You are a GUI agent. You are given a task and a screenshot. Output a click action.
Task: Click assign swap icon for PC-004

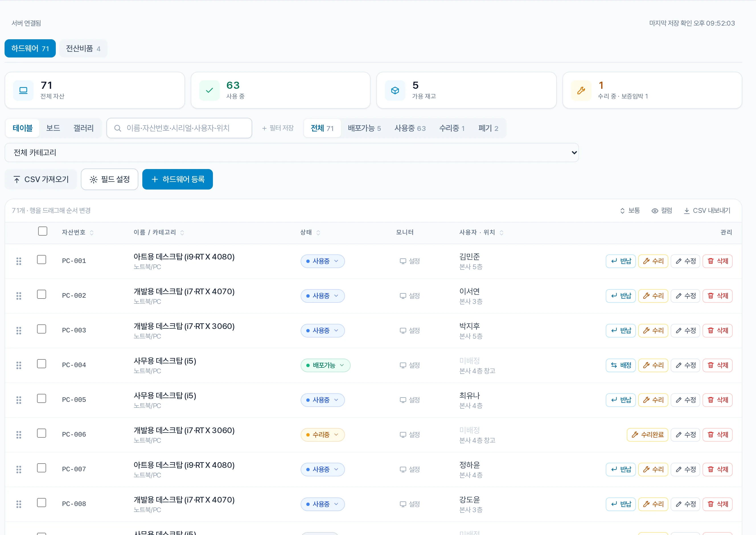(x=614, y=365)
